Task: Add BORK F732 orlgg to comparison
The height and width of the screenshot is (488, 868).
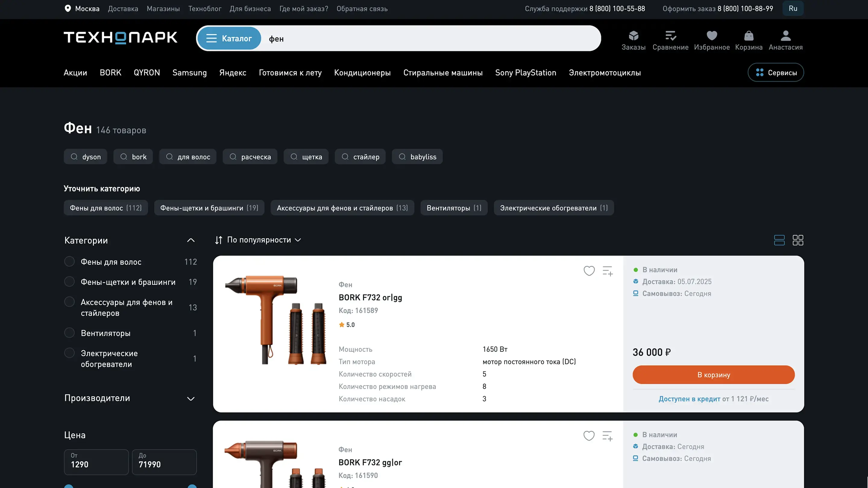Action: coord(608,271)
